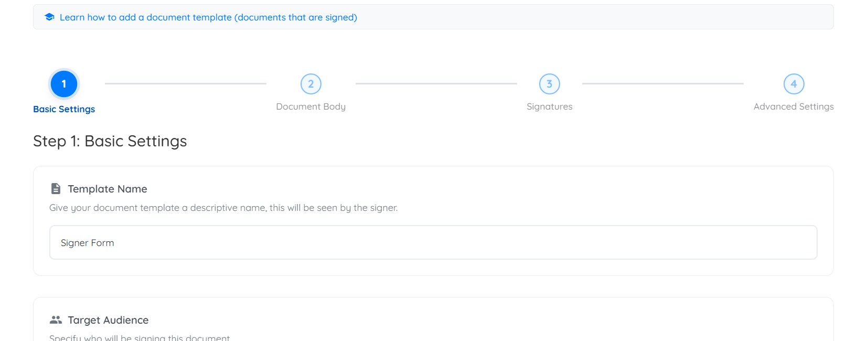Select the 'Signatures' step label
The image size is (868, 341).
pyautogui.click(x=550, y=106)
